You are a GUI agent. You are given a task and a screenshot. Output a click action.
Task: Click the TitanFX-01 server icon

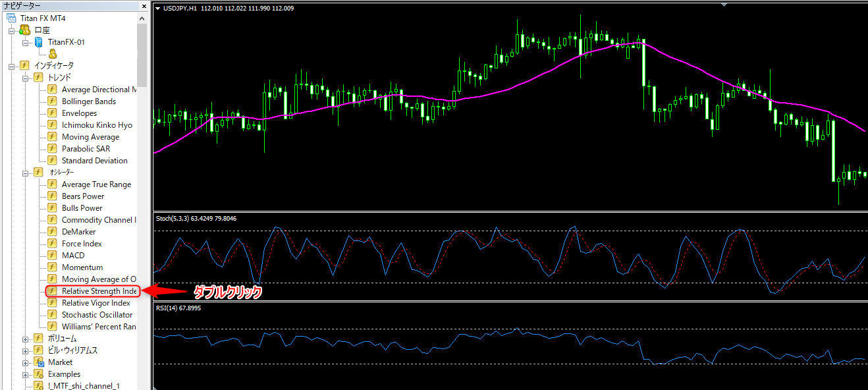pos(39,42)
